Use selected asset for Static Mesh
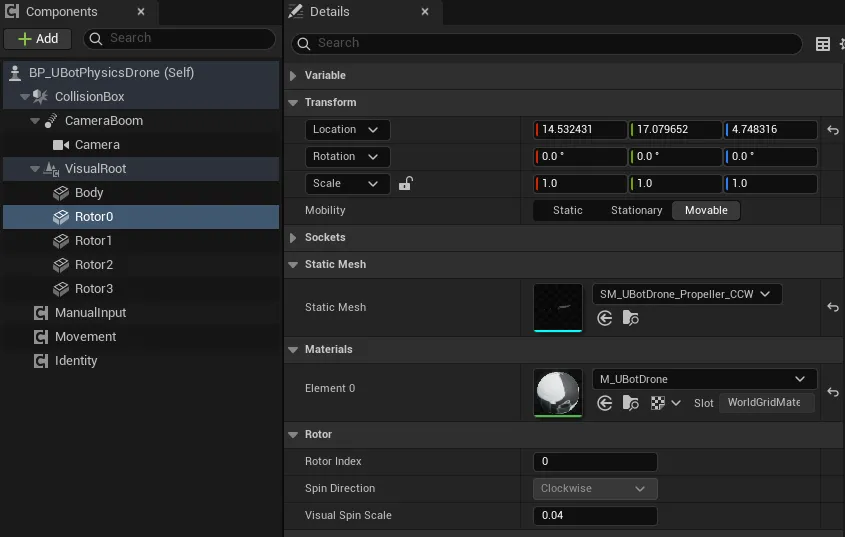Viewport: 845px width, 537px height. (x=605, y=318)
